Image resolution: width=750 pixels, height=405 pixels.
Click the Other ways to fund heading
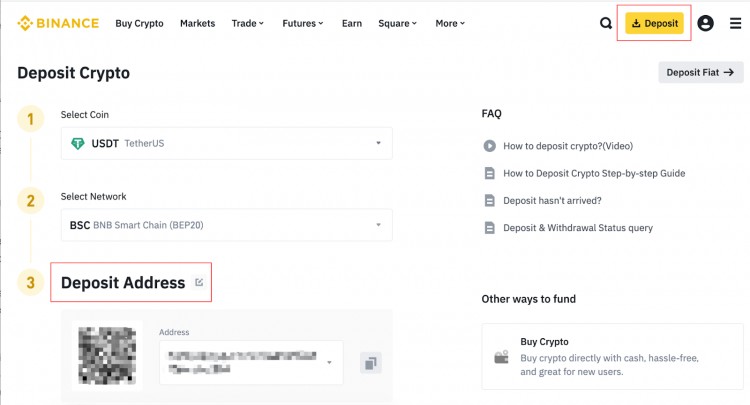[x=529, y=299]
